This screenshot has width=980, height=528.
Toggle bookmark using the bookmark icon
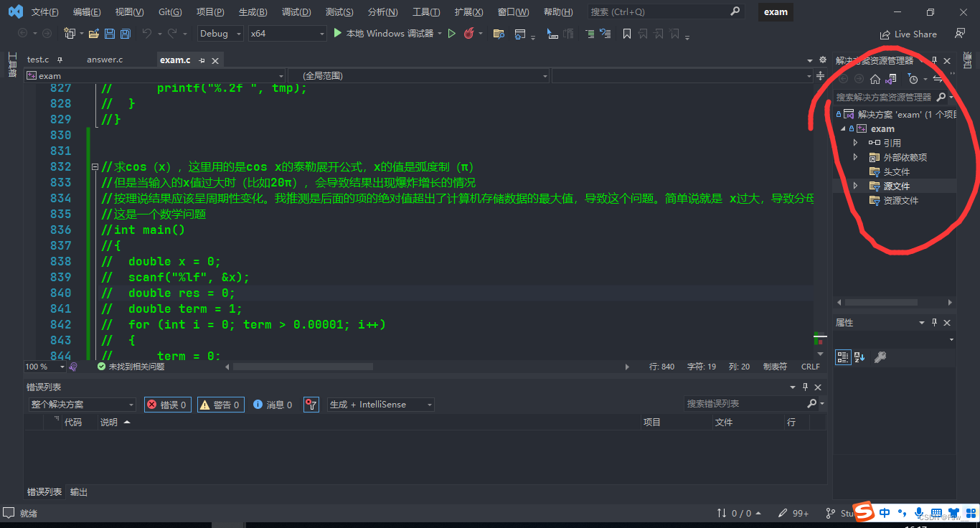[x=627, y=34]
